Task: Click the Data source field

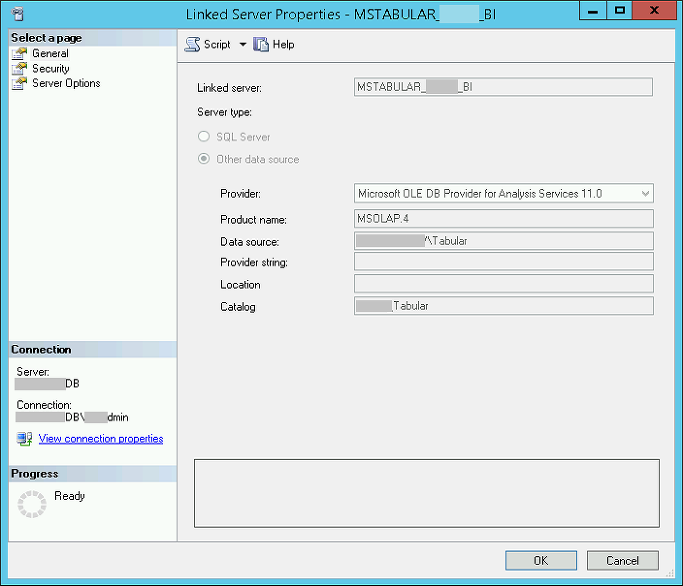Action: pos(504,241)
